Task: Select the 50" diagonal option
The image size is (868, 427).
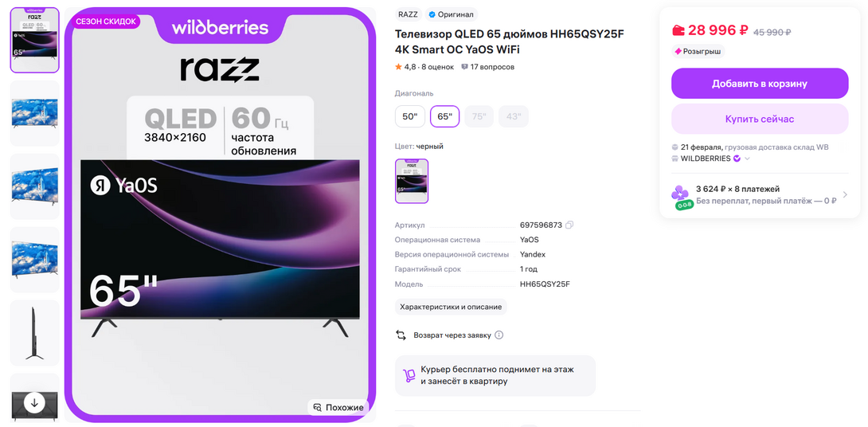Action: (409, 116)
